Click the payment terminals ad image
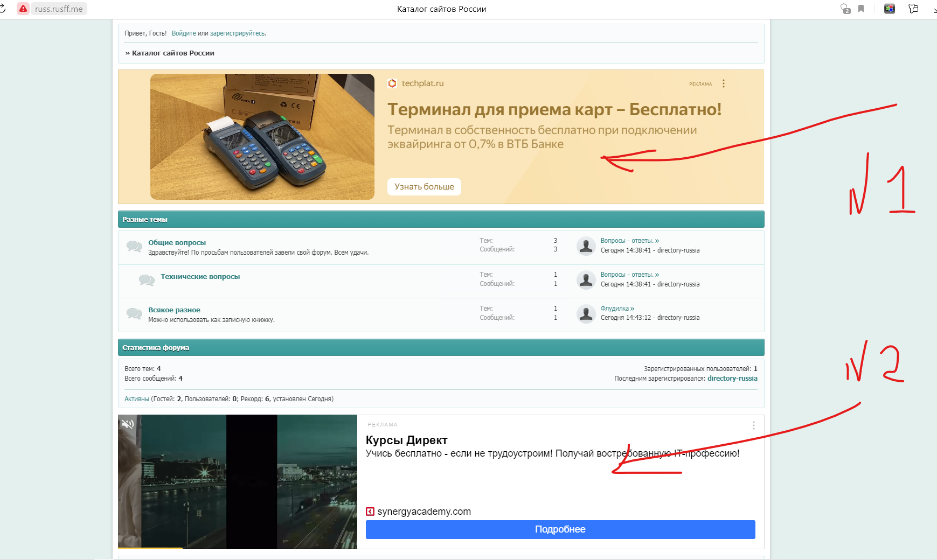937x560 pixels. [x=262, y=137]
